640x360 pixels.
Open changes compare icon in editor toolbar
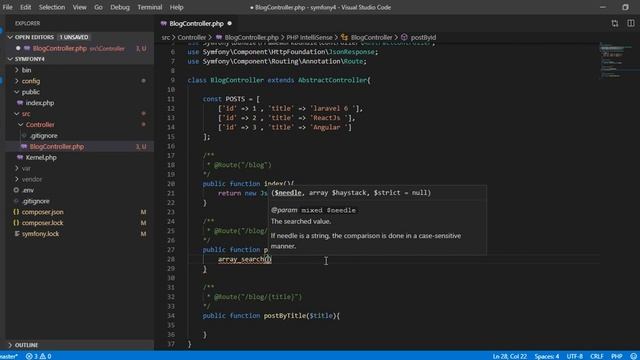click(x=615, y=24)
